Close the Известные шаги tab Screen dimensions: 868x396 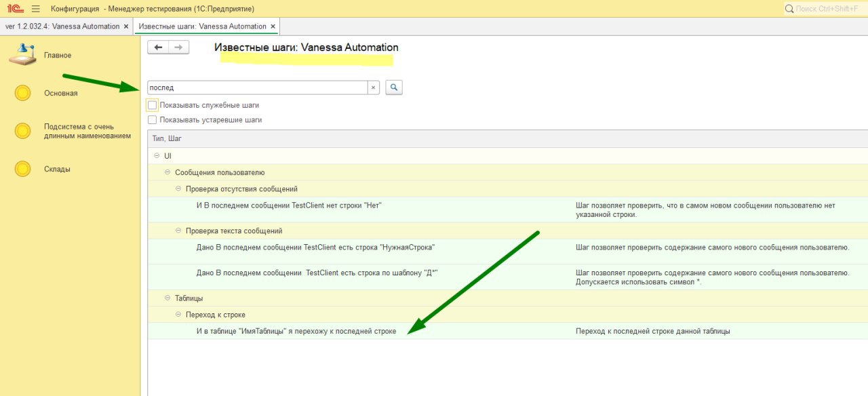(x=273, y=26)
